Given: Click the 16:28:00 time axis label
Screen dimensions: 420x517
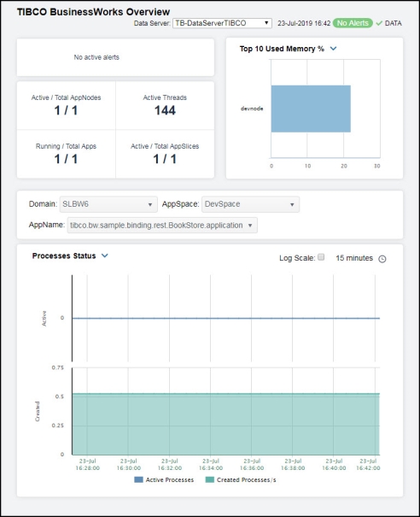Looking at the screenshot, I should (87, 464).
